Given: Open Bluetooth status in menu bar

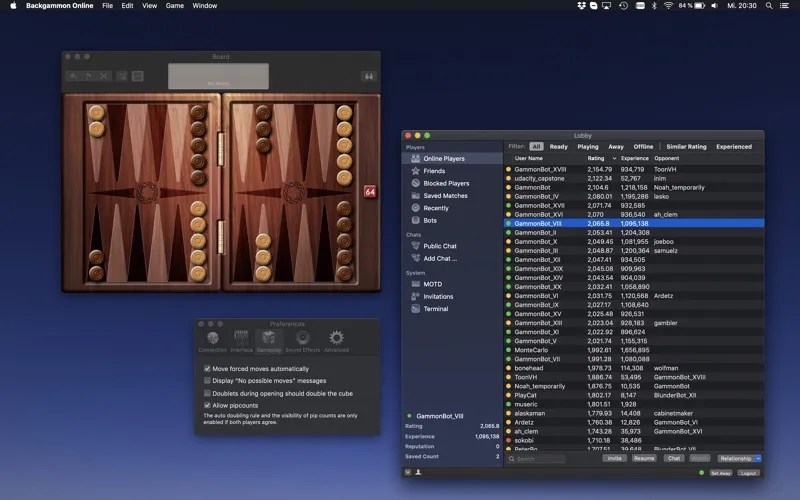Looking at the screenshot, I should pyautogui.click(x=654, y=6).
